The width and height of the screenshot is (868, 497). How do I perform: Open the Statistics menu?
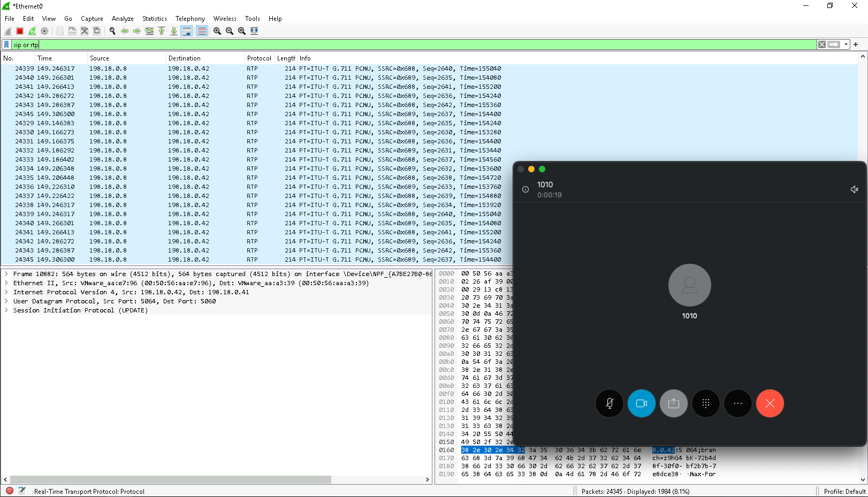(154, 19)
